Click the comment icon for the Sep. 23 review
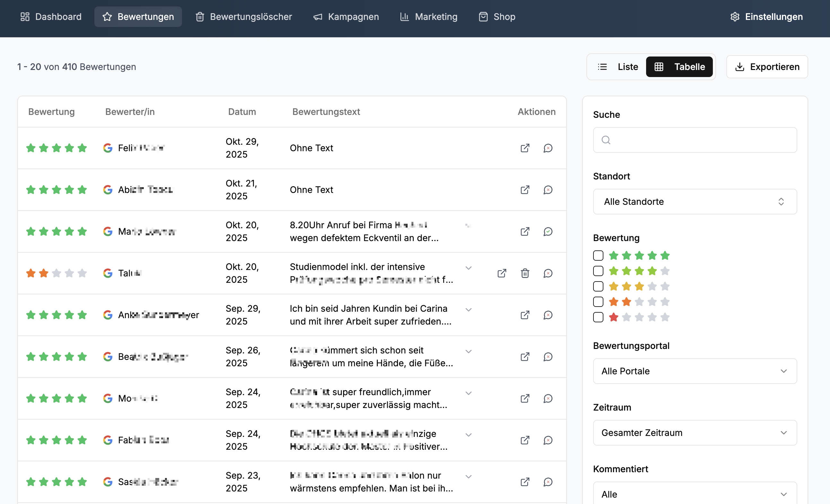830x504 pixels. tap(548, 482)
